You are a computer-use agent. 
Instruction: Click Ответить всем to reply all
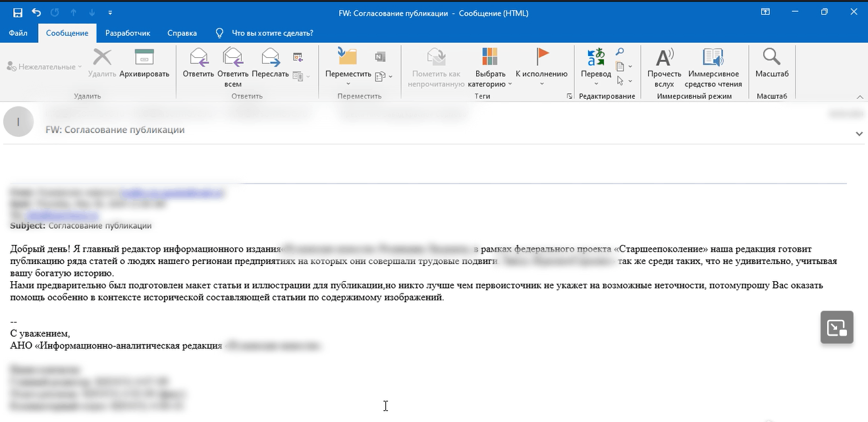[x=233, y=68]
